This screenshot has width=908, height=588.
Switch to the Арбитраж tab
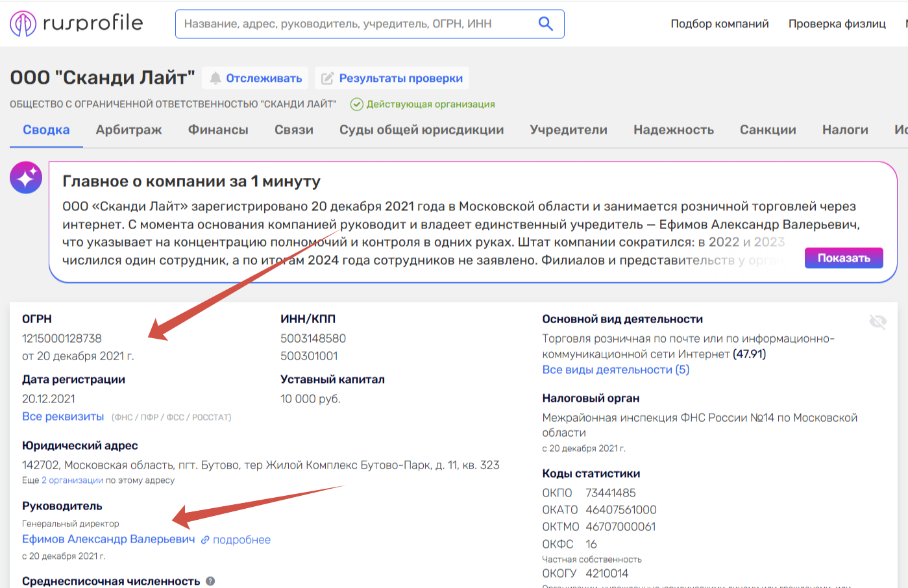tap(129, 130)
